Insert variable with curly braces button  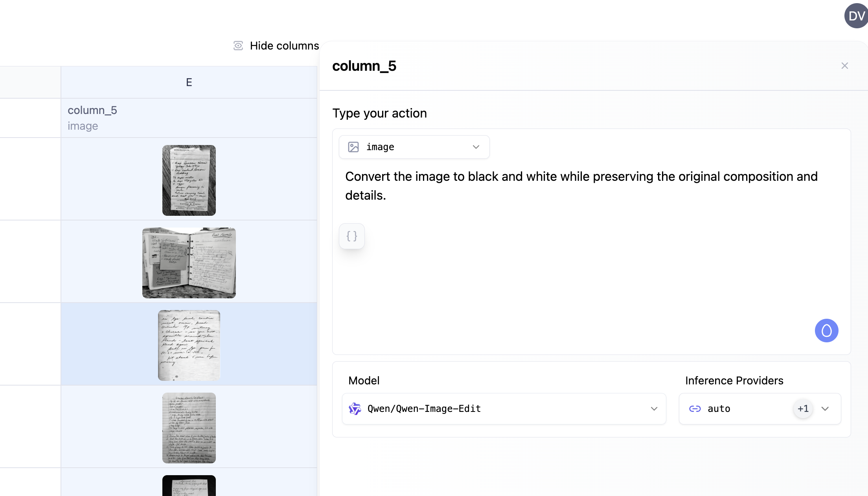tap(352, 236)
